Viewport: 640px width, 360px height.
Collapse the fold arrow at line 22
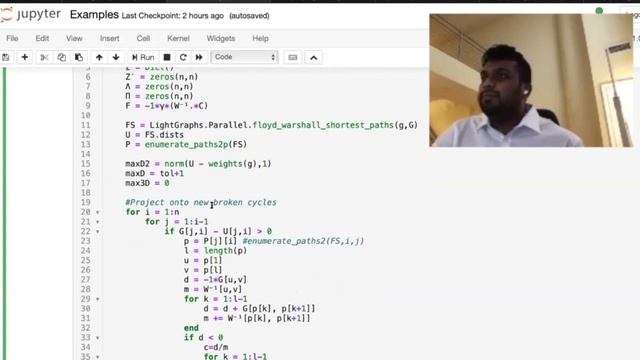[x=98, y=232]
